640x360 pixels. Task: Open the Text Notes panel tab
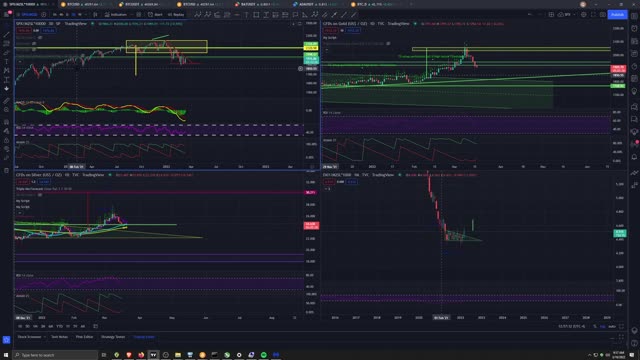(60, 337)
